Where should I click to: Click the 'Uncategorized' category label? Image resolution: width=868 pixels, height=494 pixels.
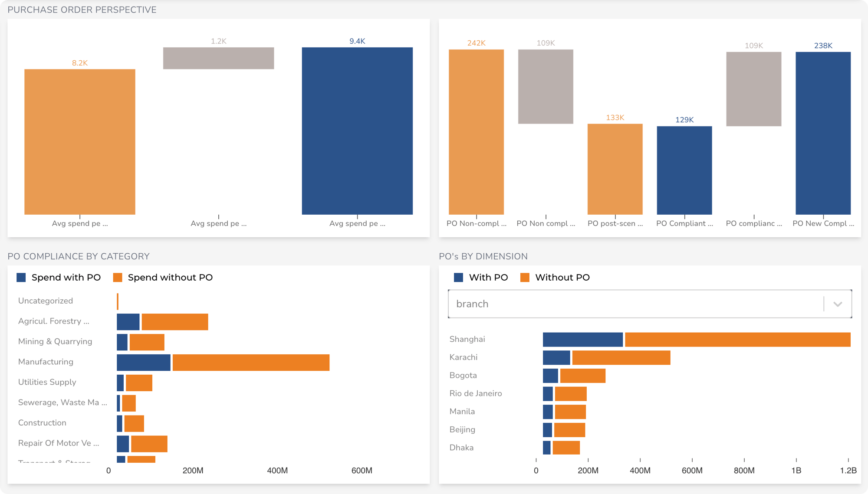point(46,301)
